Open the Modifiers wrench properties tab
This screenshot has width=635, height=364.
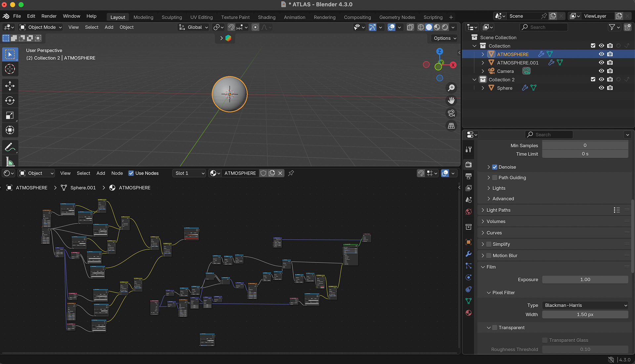(x=469, y=254)
